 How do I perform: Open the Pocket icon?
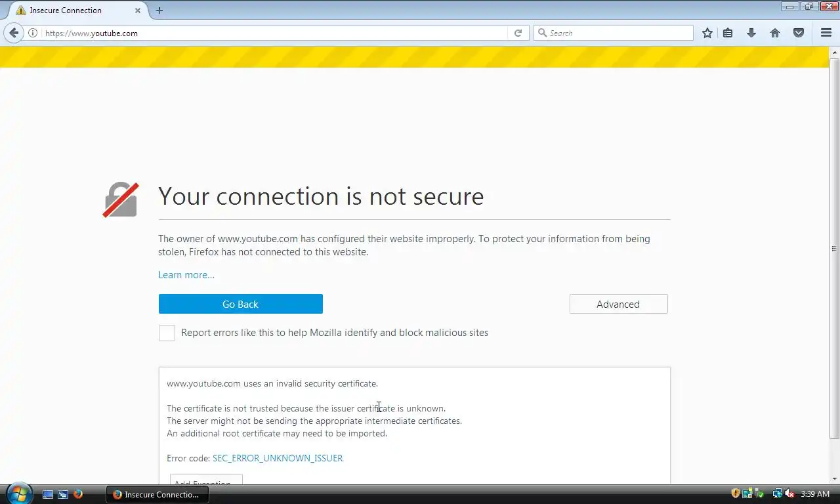click(799, 33)
